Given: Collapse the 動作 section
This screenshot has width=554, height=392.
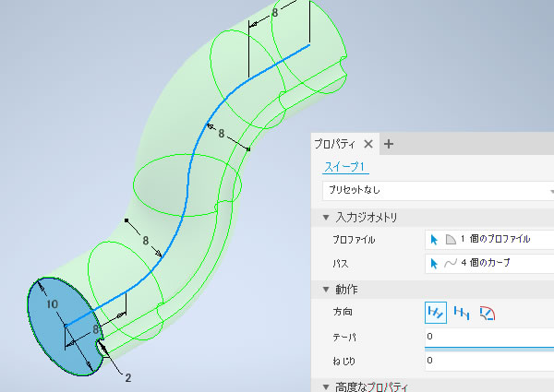Looking at the screenshot, I should pos(326,290).
